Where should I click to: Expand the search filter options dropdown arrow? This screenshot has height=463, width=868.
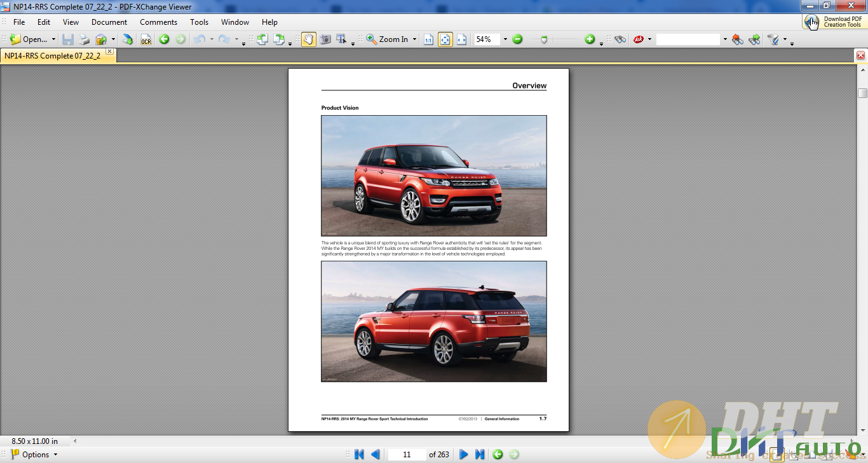coord(785,39)
